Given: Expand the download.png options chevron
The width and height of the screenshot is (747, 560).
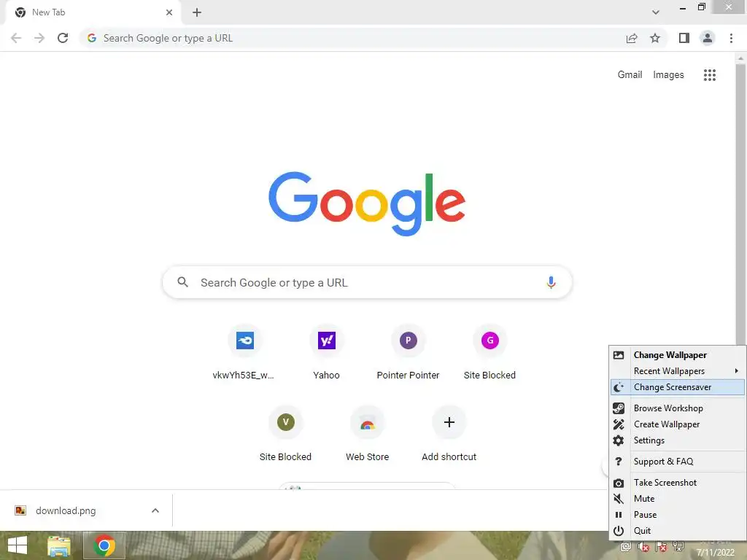Looking at the screenshot, I should (x=155, y=510).
